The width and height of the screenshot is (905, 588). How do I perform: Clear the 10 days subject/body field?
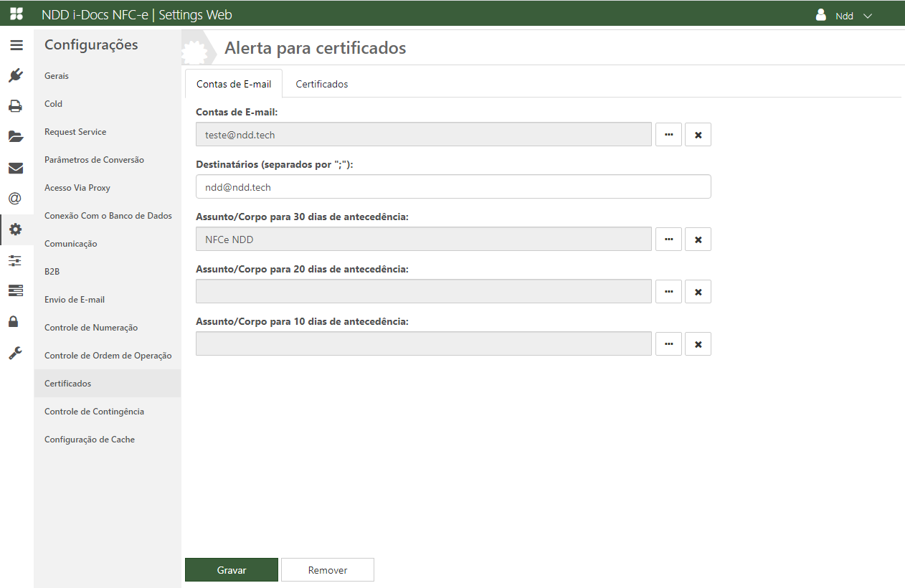pos(698,344)
